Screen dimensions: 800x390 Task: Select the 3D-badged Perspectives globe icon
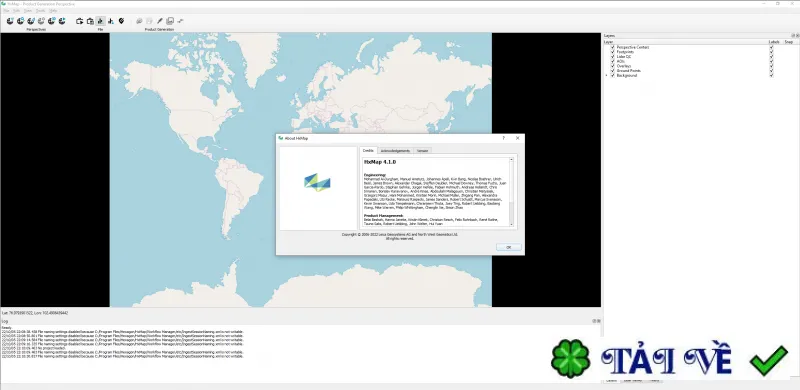pyautogui.click(x=52, y=21)
